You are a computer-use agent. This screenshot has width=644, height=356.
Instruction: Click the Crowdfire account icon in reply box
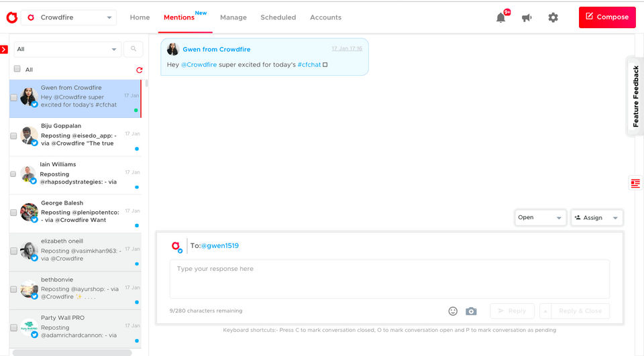coord(176,246)
